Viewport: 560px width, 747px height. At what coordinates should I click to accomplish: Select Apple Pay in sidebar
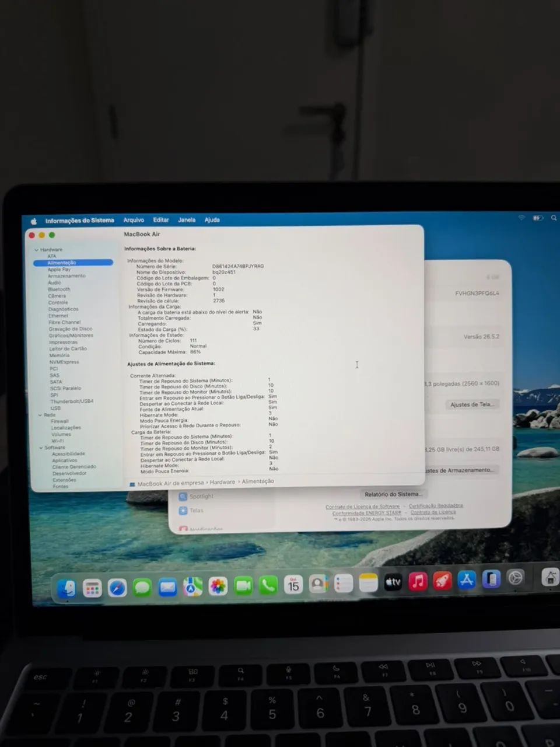point(59,270)
